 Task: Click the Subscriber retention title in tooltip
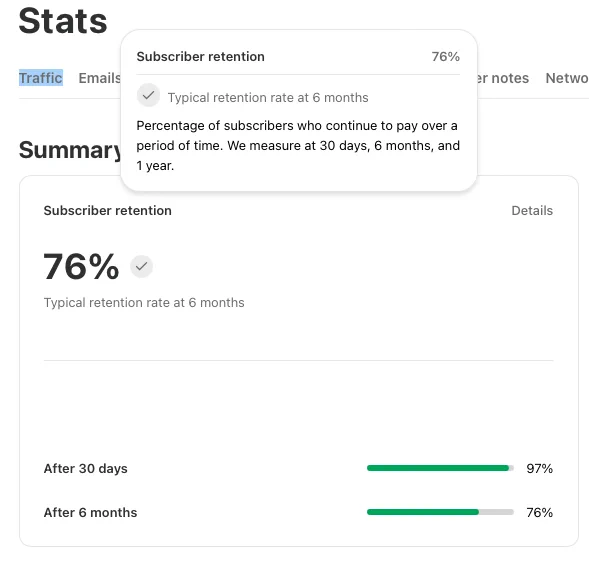coord(201,57)
